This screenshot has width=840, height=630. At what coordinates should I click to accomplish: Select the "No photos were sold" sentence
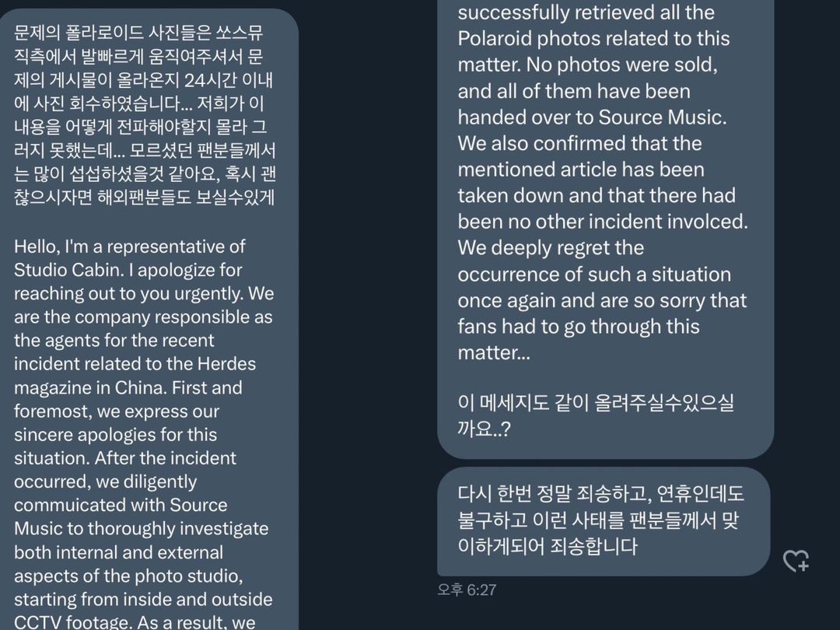(x=622, y=65)
